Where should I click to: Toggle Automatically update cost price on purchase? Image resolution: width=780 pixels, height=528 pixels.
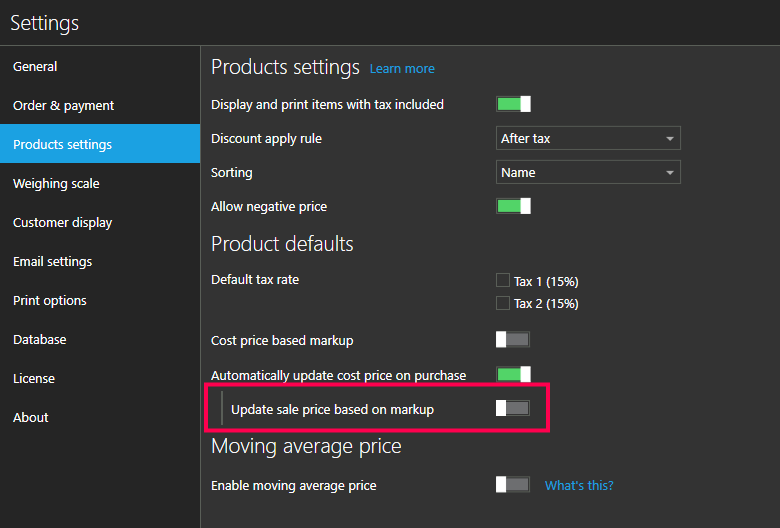click(513, 375)
